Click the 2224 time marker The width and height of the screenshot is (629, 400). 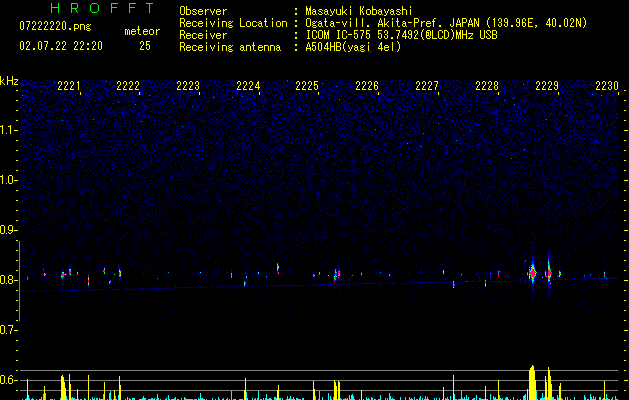(248, 86)
